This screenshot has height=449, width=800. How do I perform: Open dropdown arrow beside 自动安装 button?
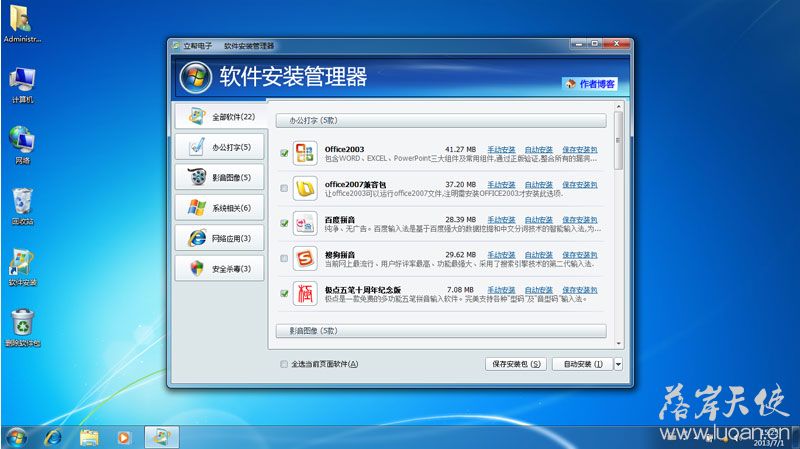tap(618, 364)
